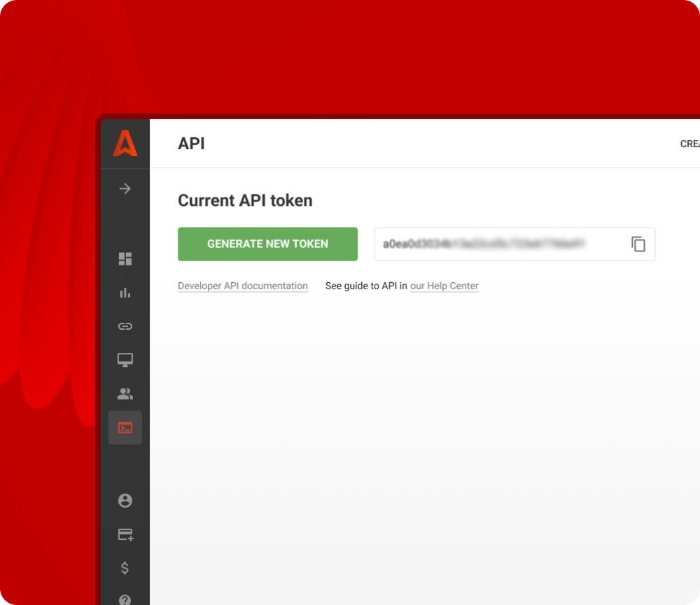Click the Adsterra logo in the sidebar
Viewport: 700px width, 605px height.
(x=125, y=144)
